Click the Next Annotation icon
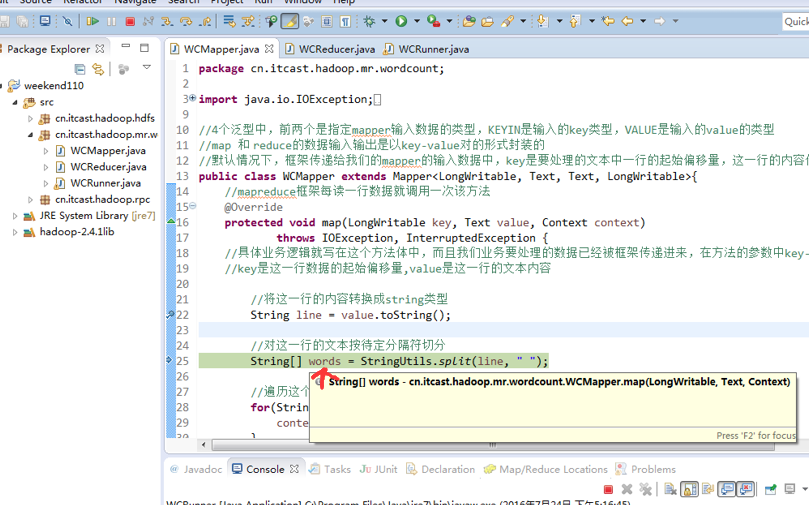Viewport: 809px width, 505px height. click(x=542, y=21)
